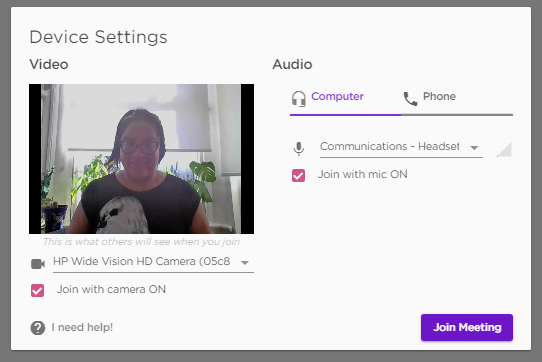The image size is (542, 362).
Task: Click the video camera icon
Action: pos(38,264)
